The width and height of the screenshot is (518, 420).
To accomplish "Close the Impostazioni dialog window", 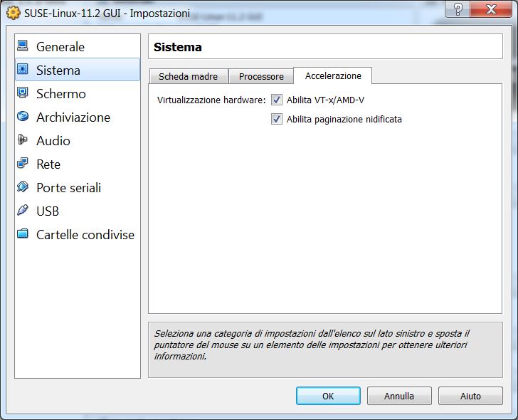I will 492,9.
